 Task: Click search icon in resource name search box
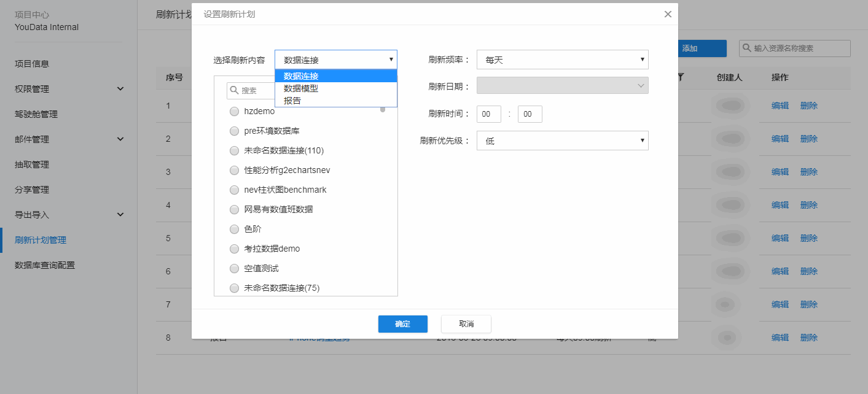click(x=747, y=48)
